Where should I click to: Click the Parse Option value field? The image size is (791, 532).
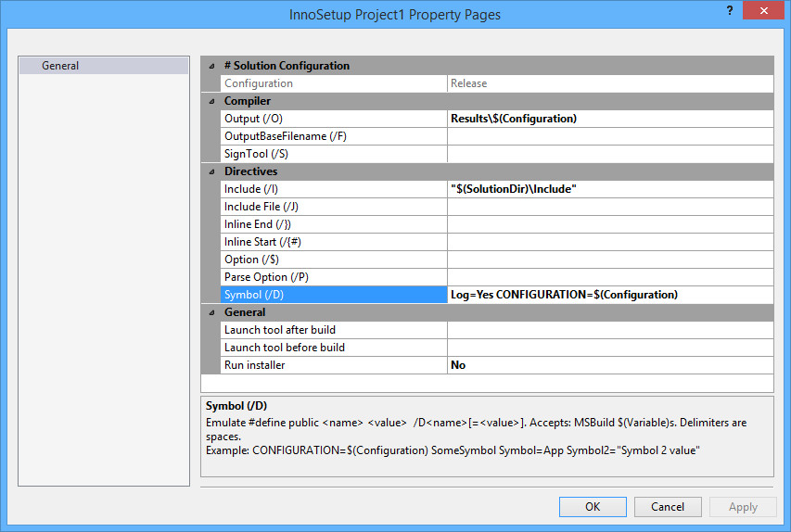(610, 277)
